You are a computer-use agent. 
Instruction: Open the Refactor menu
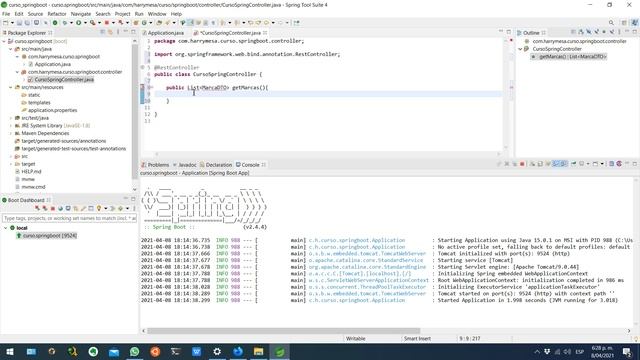57,14
